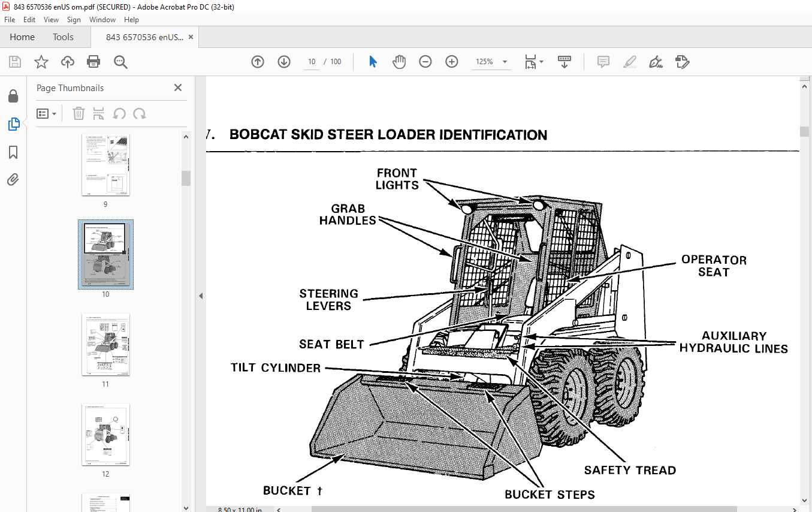Select page 11 thumbnail
Image resolution: width=812 pixels, height=512 pixels.
(x=105, y=345)
